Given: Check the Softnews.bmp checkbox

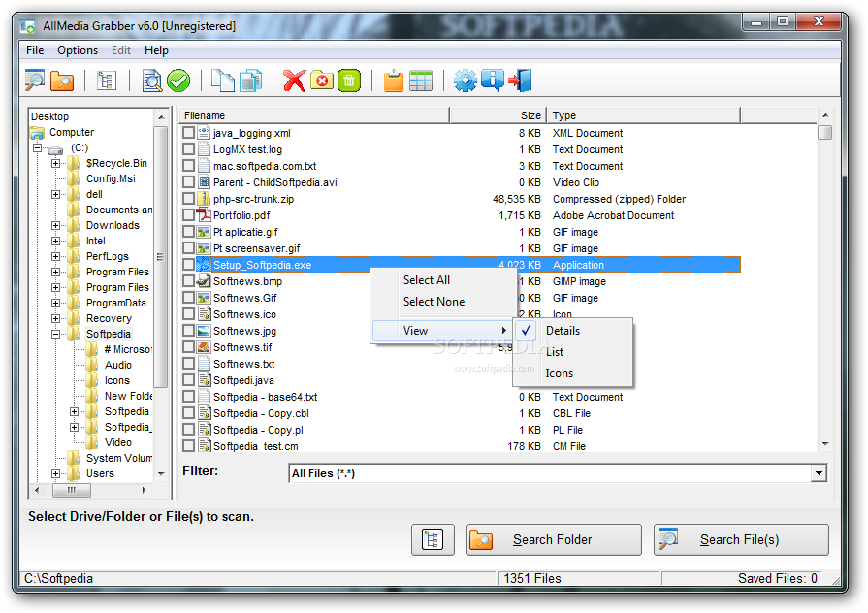Looking at the screenshot, I should click(189, 280).
